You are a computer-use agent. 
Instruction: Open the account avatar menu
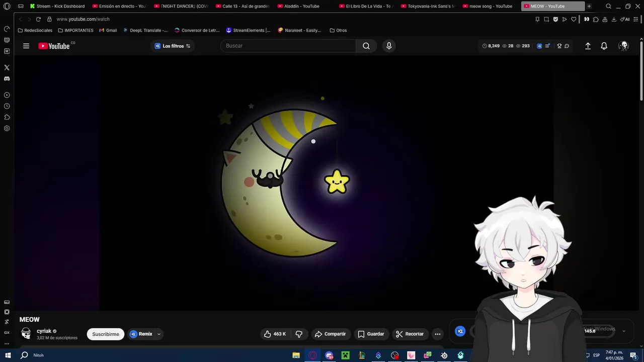tap(624, 46)
